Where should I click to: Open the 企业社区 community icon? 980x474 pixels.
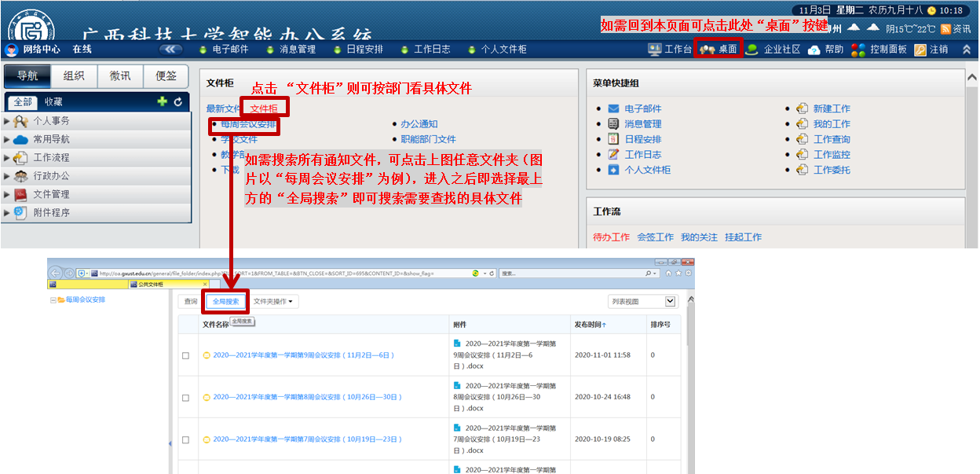point(752,50)
